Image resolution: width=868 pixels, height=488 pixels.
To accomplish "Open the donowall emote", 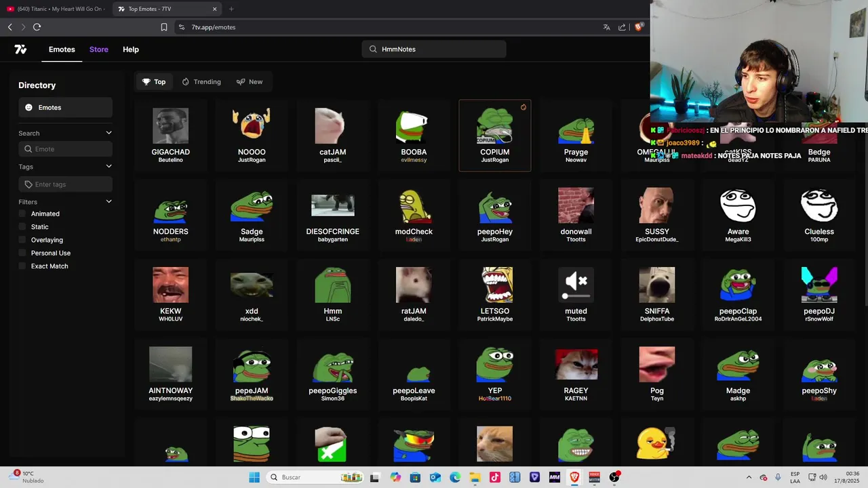I will pos(576,215).
